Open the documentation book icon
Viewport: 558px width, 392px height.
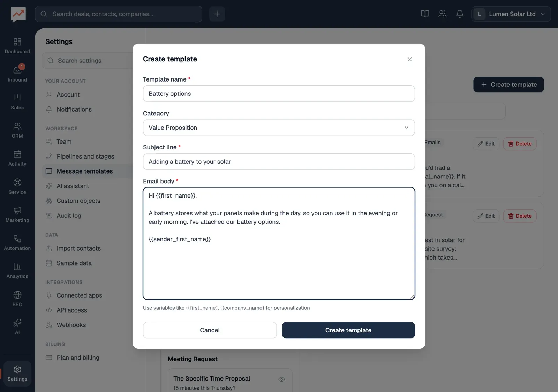click(x=425, y=14)
